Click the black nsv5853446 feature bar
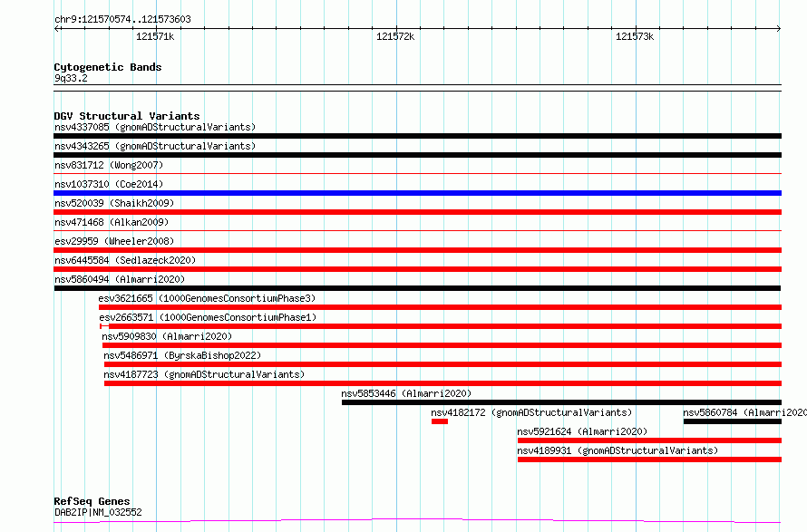This screenshot has height=532, width=807. pos(561,402)
